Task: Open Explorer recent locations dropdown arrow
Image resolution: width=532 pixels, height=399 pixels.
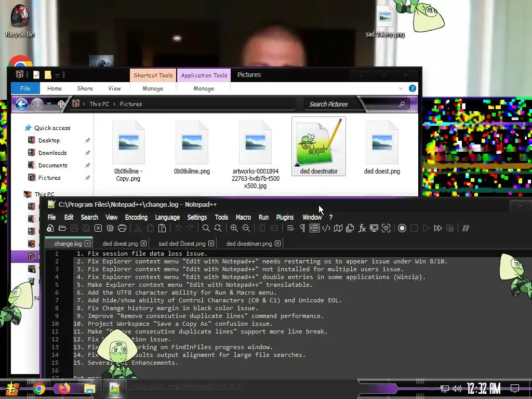Action: pyautogui.click(x=49, y=104)
